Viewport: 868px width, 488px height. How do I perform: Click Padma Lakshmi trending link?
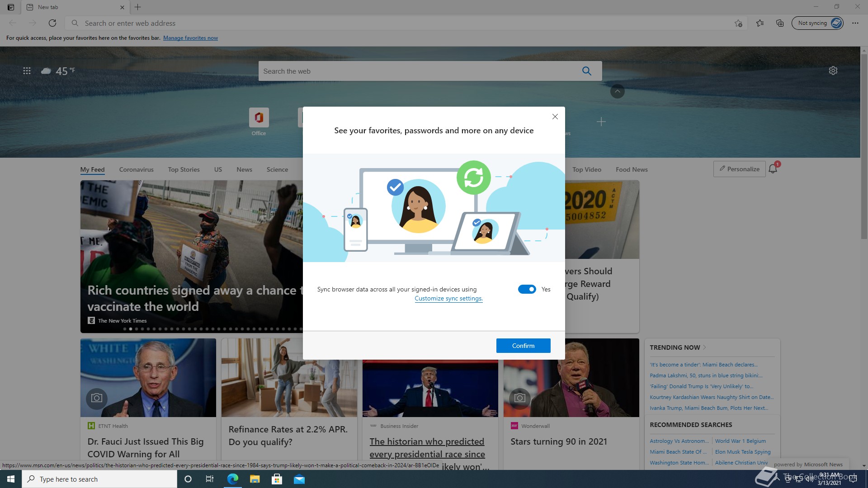click(x=706, y=375)
